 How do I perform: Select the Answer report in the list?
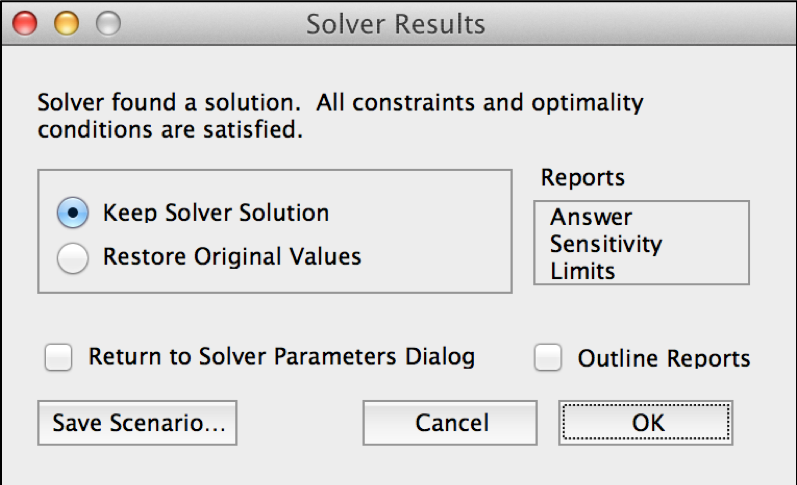[x=591, y=217]
